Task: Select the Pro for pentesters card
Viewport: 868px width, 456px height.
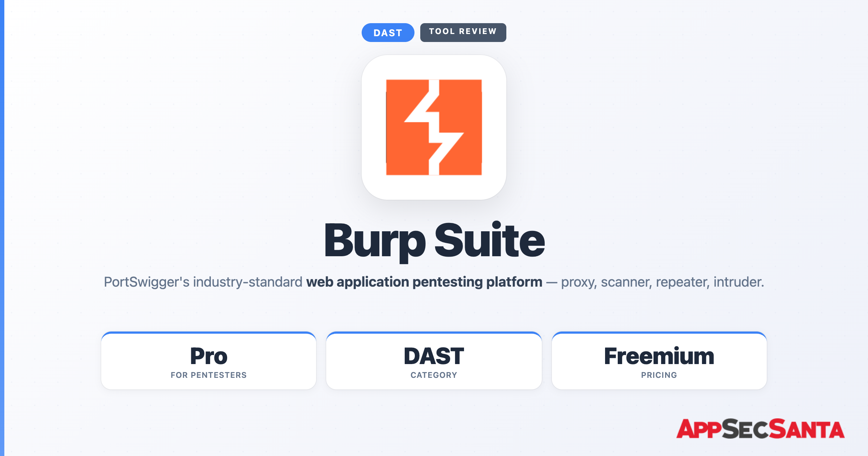Action: [209, 361]
